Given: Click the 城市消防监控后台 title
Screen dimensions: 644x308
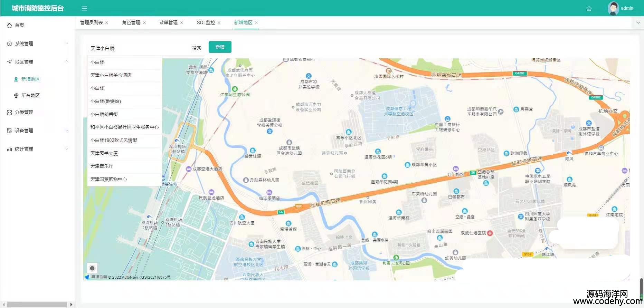Looking at the screenshot, I should 38,8.
